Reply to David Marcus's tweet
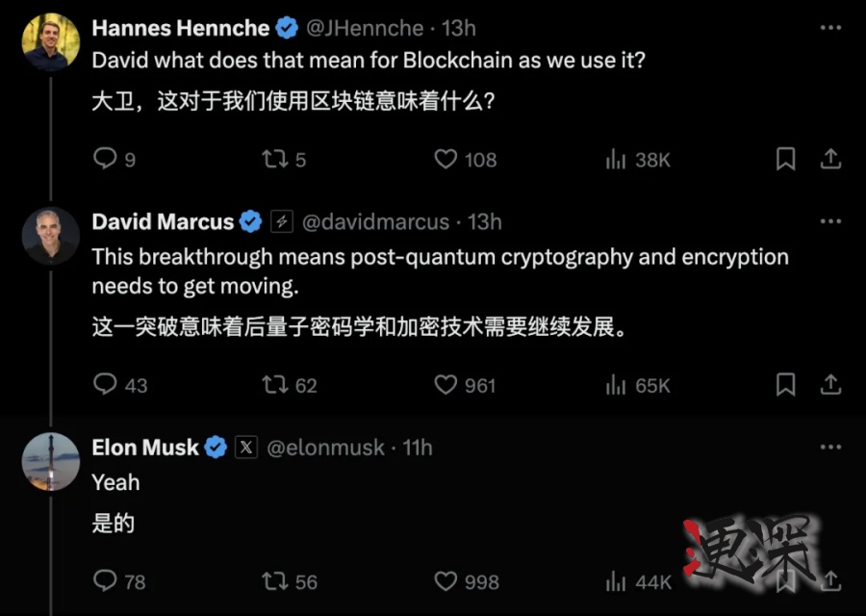This screenshot has height=616, width=866. point(105,385)
